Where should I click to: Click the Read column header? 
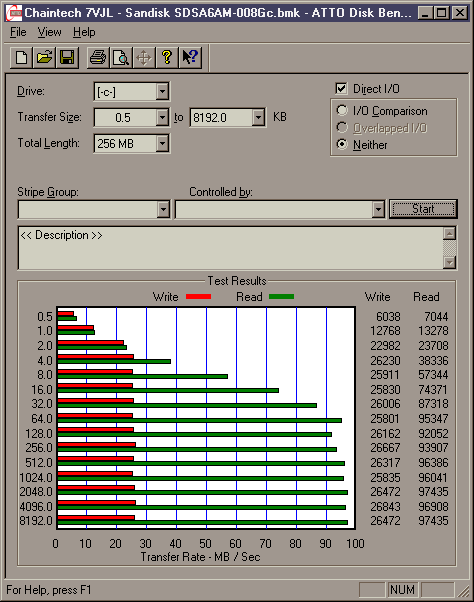pos(426,297)
